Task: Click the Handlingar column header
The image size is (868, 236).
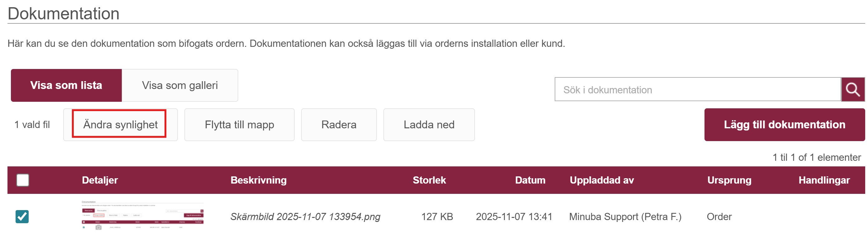Action: pos(824,180)
